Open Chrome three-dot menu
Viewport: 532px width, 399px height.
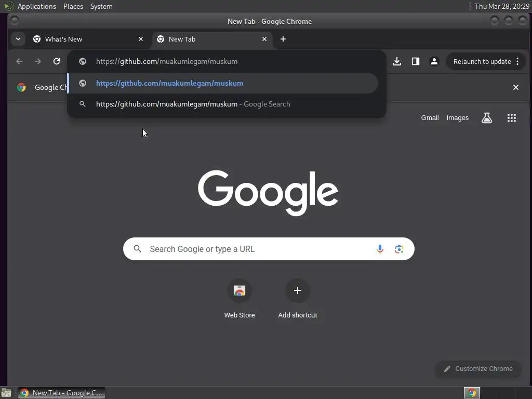click(x=517, y=61)
